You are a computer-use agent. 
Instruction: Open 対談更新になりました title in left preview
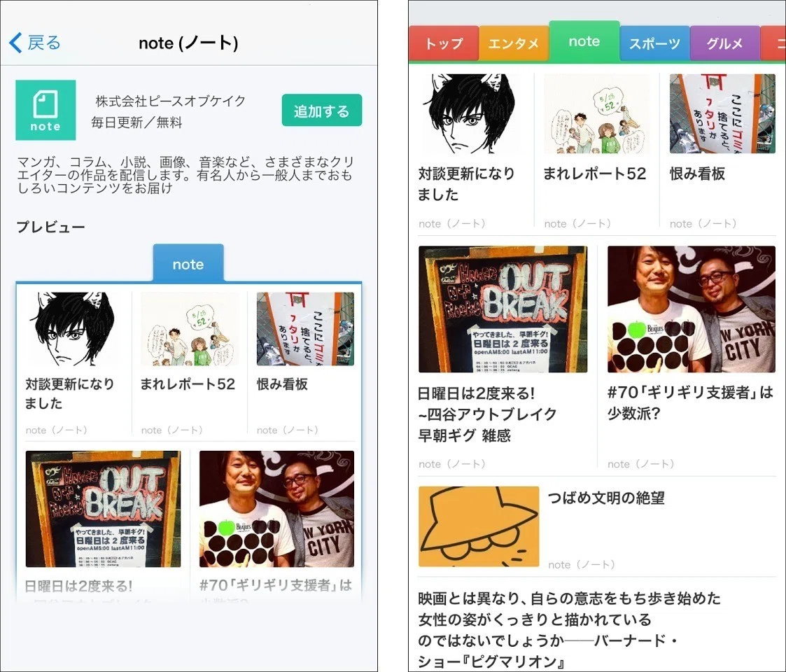click(x=70, y=393)
